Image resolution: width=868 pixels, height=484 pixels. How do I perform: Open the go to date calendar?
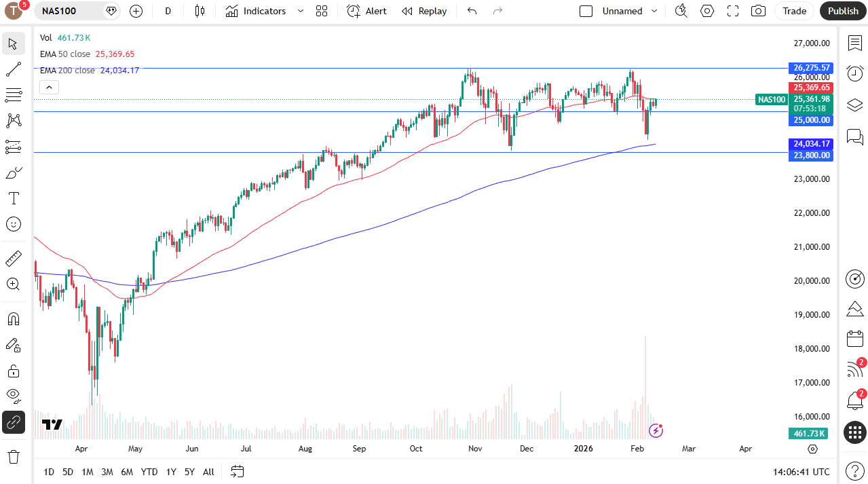pos(237,471)
